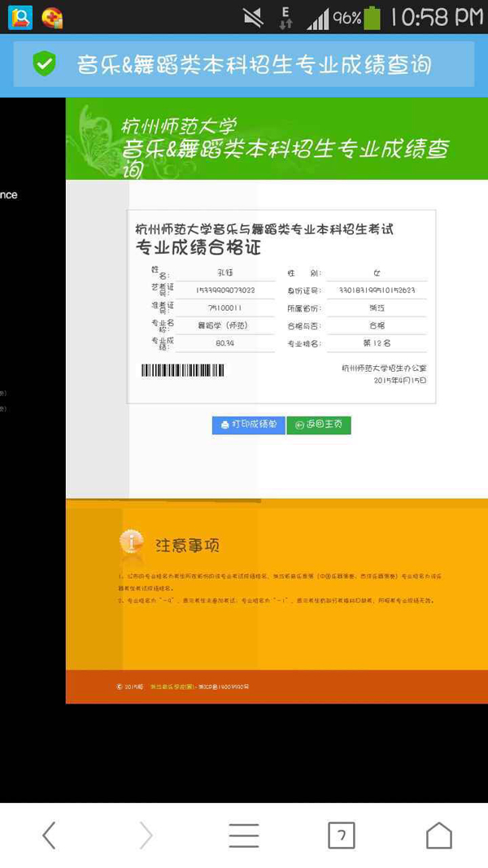488x868 pixels.
Task: Click the 注意事项 heading
Action: tap(188, 546)
